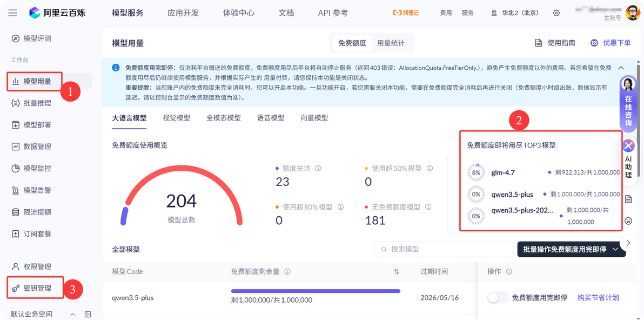
Task: Open the 阿里云 home link
Action: coord(405,13)
